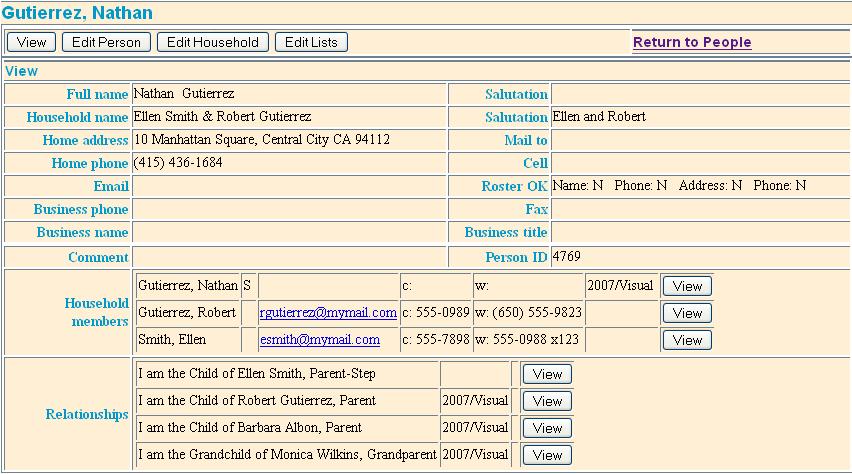Open the Edit Person form
The height and width of the screenshot is (474, 852).
[x=107, y=42]
